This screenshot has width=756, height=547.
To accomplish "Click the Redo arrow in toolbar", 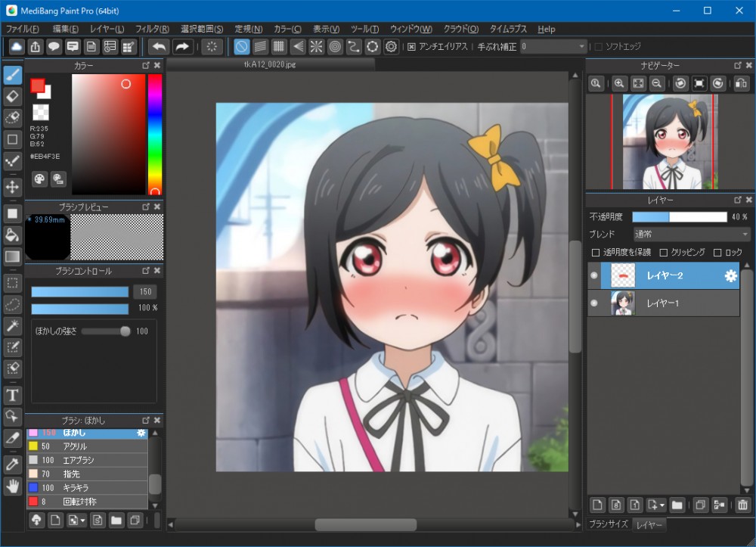I will [x=181, y=47].
